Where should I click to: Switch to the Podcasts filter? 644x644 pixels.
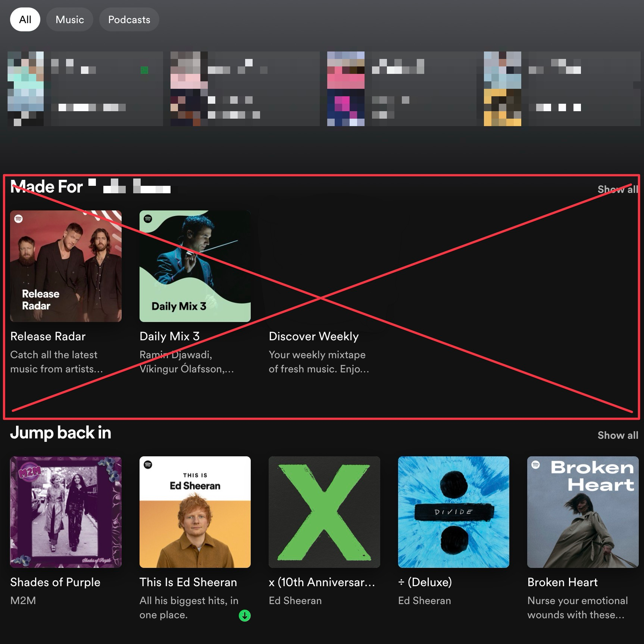tap(129, 19)
